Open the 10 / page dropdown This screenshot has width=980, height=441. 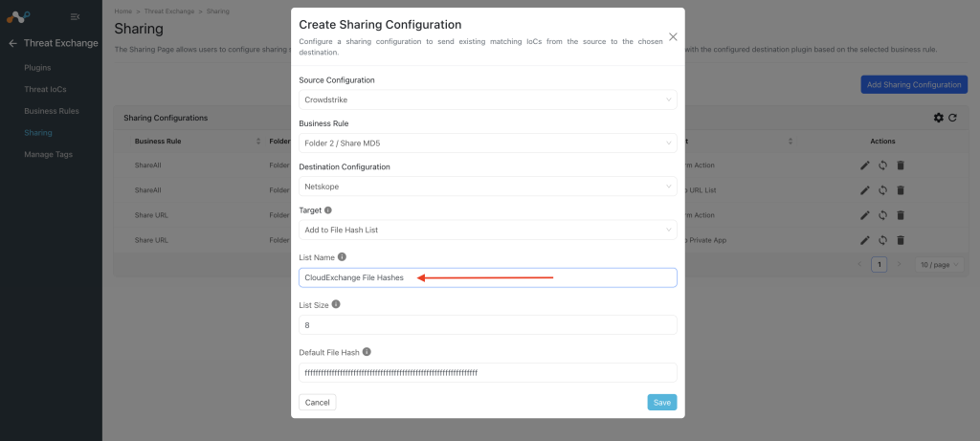(x=940, y=265)
